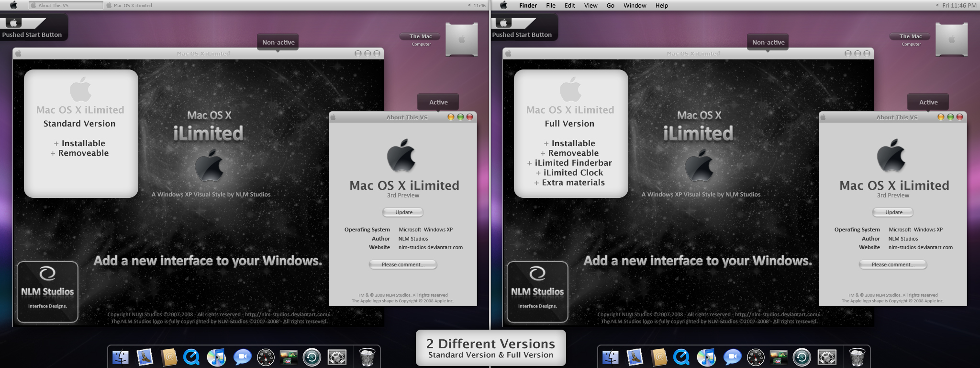Image resolution: width=980 pixels, height=368 pixels.
Task: Click nlm-studios.deviantart.com in Standard's About window
Action: 430,247
